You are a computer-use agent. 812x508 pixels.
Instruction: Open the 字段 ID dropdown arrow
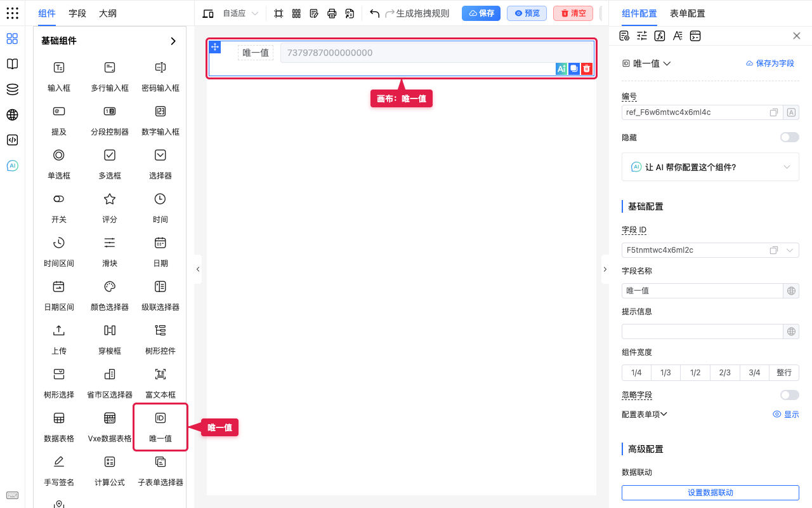(x=790, y=250)
